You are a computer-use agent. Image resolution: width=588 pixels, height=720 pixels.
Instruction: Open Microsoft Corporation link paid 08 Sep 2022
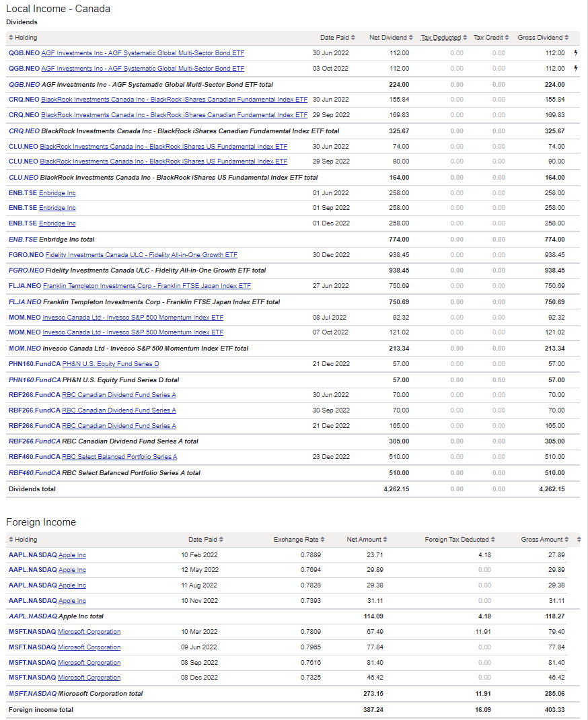[x=89, y=663]
